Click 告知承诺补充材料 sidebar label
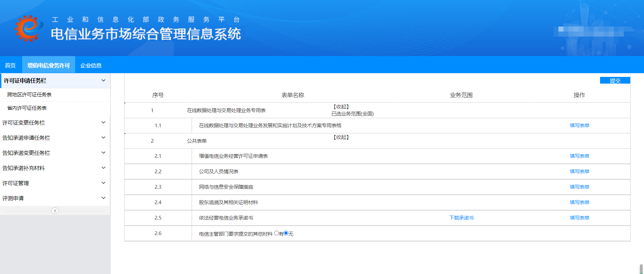This screenshot has height=274, width=644. pyautogui.click(x=23, y=168)
